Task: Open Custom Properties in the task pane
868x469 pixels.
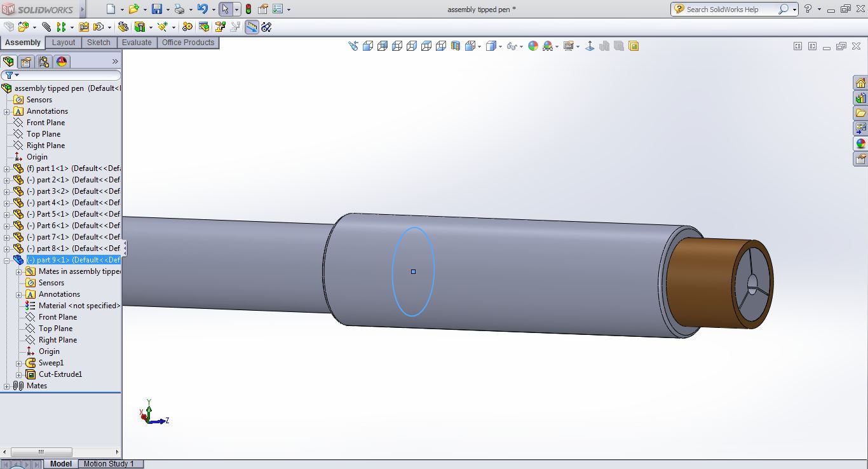Action: [x=860, y=159]
